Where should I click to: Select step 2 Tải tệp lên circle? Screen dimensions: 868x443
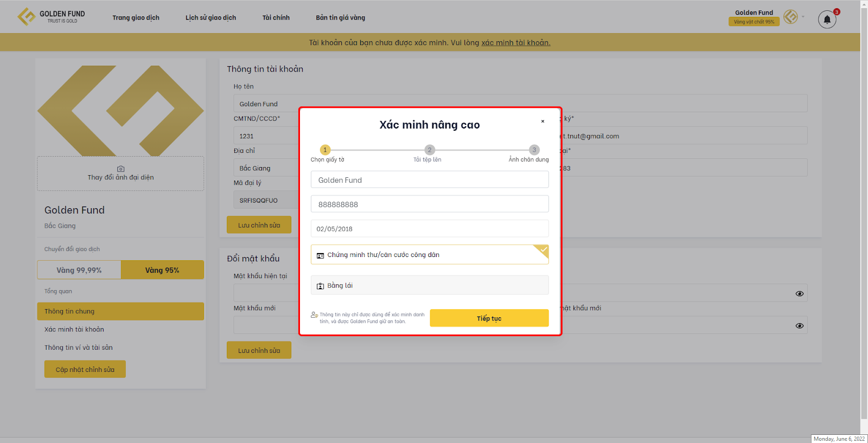(x=430, y=150)
